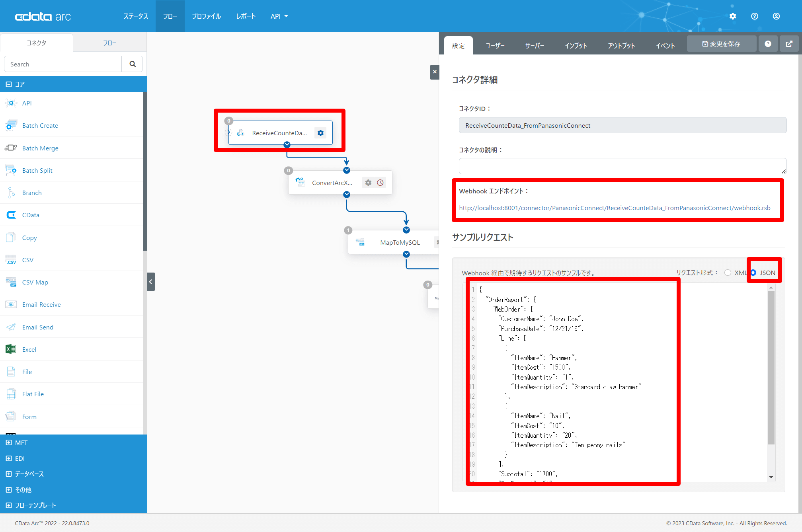Switch to the インプット tab

coord(576,46)
